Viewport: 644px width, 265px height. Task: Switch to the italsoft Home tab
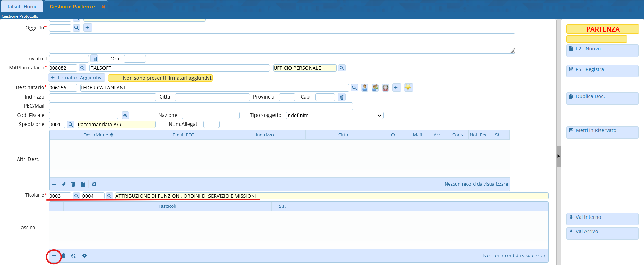click(x=22, y=7)
